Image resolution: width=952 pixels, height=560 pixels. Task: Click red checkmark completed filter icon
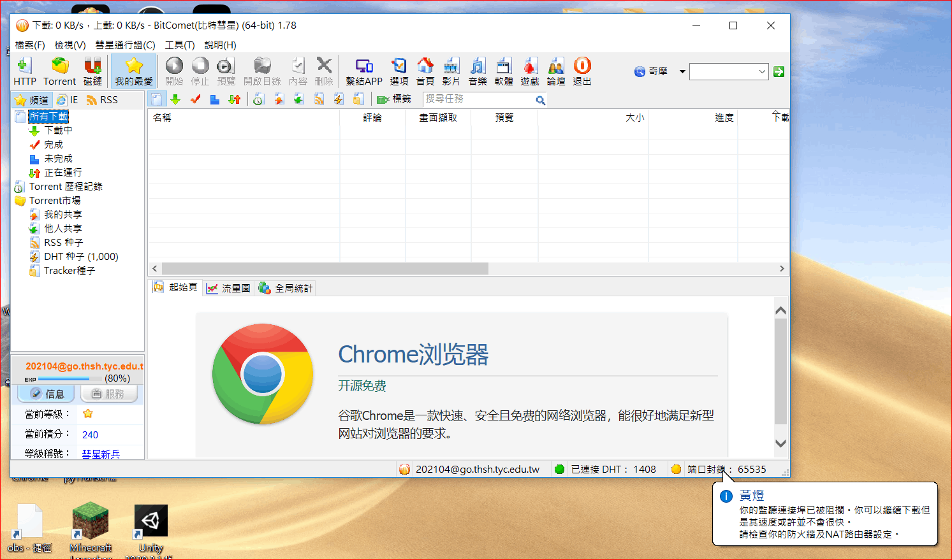click(x=195, y=99)
